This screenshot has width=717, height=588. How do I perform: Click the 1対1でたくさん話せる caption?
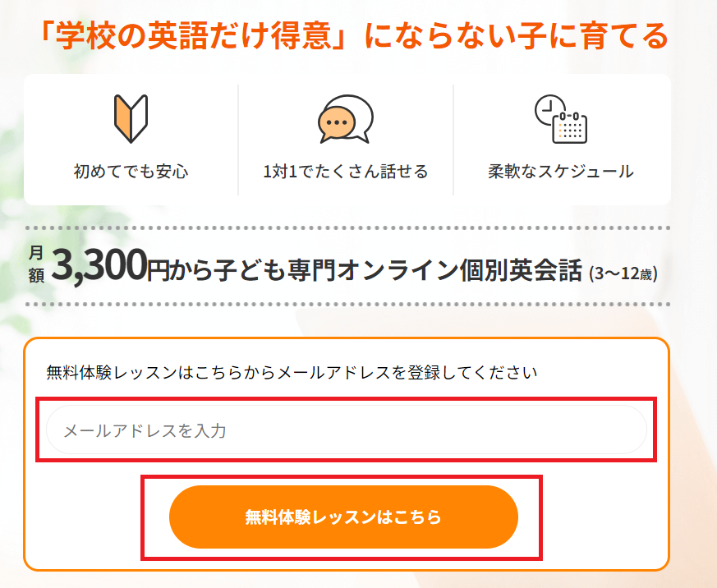345,172
